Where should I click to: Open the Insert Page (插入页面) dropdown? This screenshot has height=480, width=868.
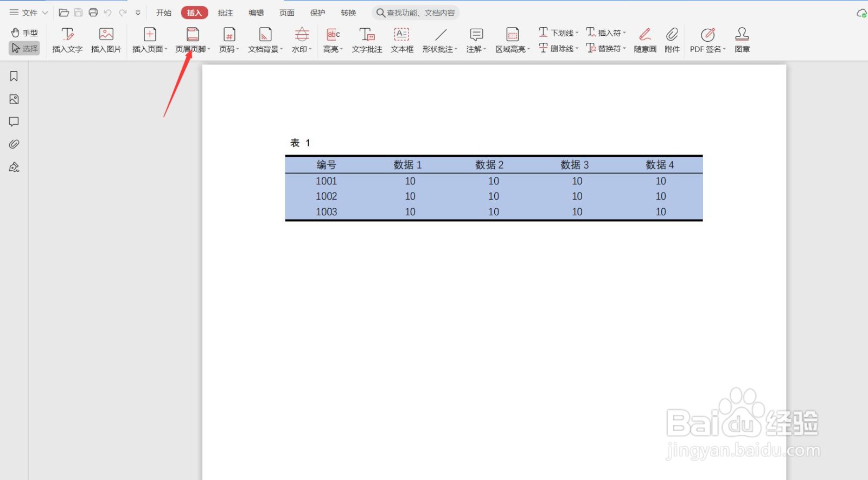(150, 40)
